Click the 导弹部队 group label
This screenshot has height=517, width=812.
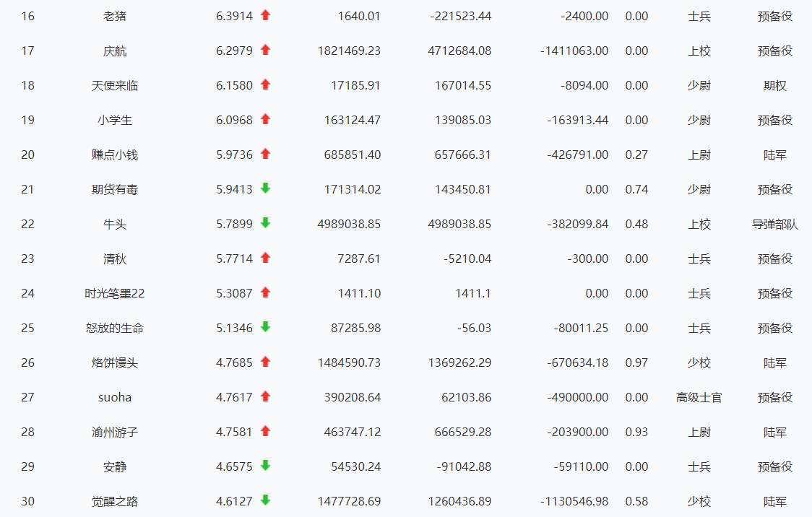click(x=774, y=224)
